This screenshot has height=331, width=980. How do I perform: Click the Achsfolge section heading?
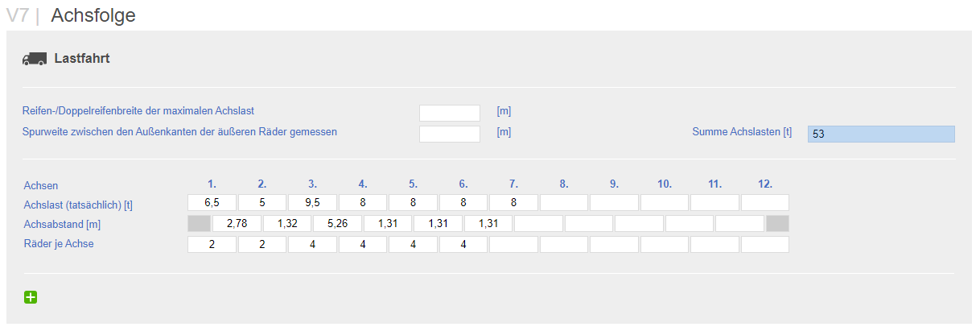[x=93, y=14]
